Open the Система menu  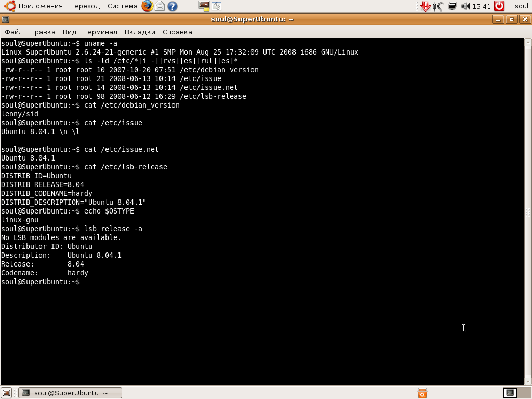123,6
